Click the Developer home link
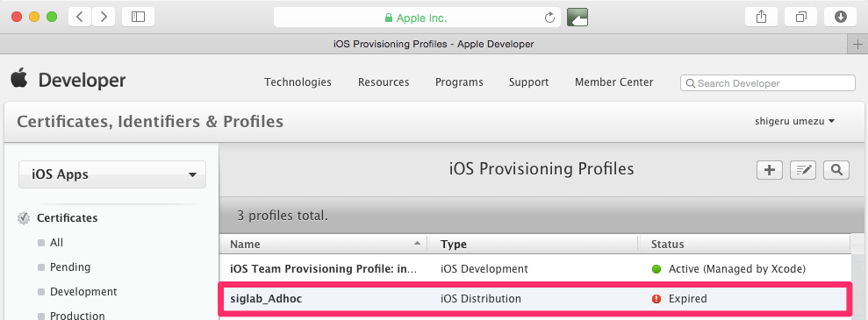Viewport: 868px width, 320px height. pos(82,81)
